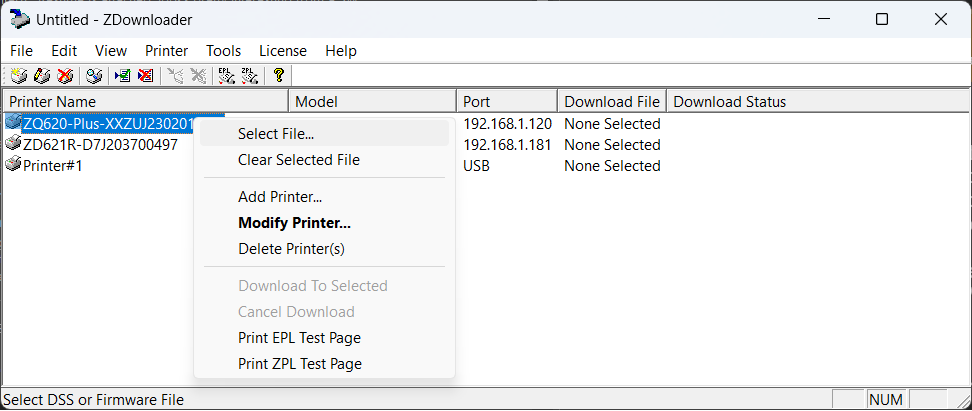Open the Help menu
The image size is (972, 411).
tap(341, 51)
